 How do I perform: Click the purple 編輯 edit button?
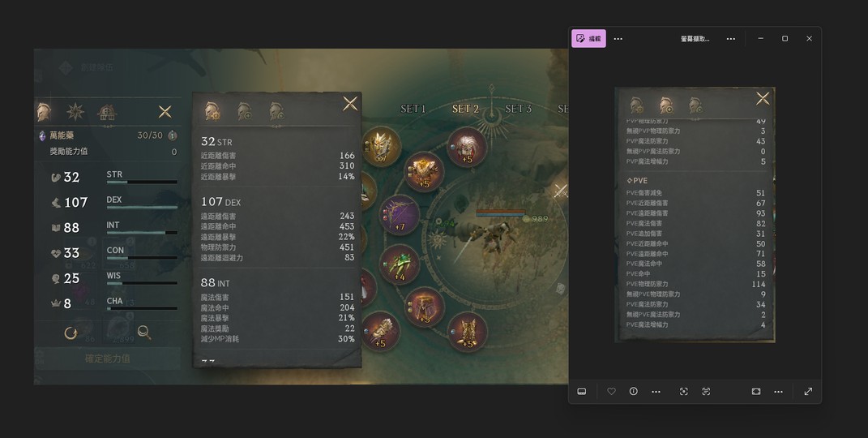point(588,39)
